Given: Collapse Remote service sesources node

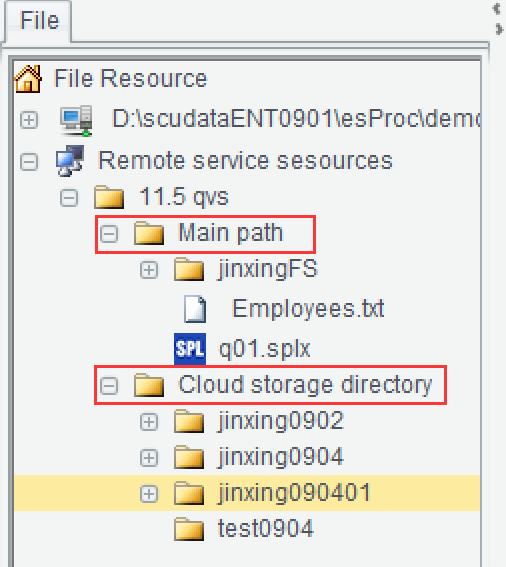Looking at the screenshot, I should point(29,161).
